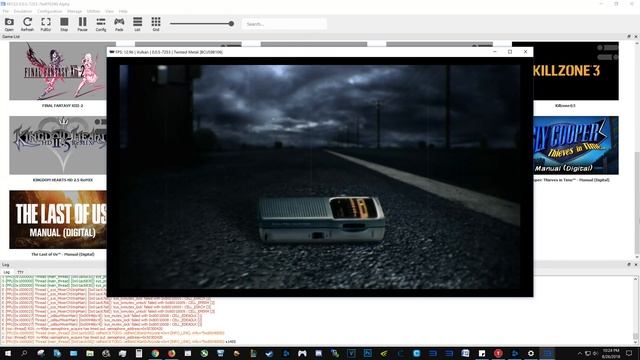Open the File menu
The width and height of the screenshot is (640, 360).
point(5,11)
